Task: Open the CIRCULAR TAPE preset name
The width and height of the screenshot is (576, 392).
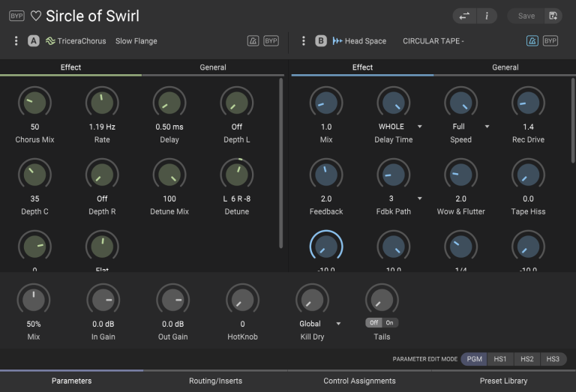Action: pyautogui.click(x=433, y=41)
